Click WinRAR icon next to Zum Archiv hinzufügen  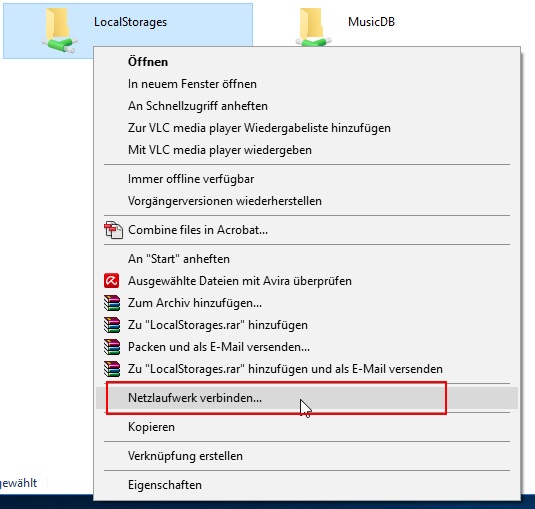(112, 303)
